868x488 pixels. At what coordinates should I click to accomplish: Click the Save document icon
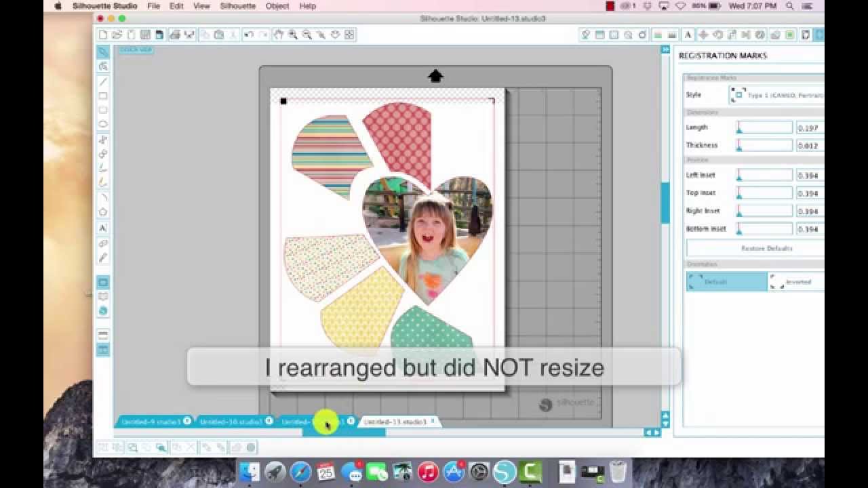(145, 35)
